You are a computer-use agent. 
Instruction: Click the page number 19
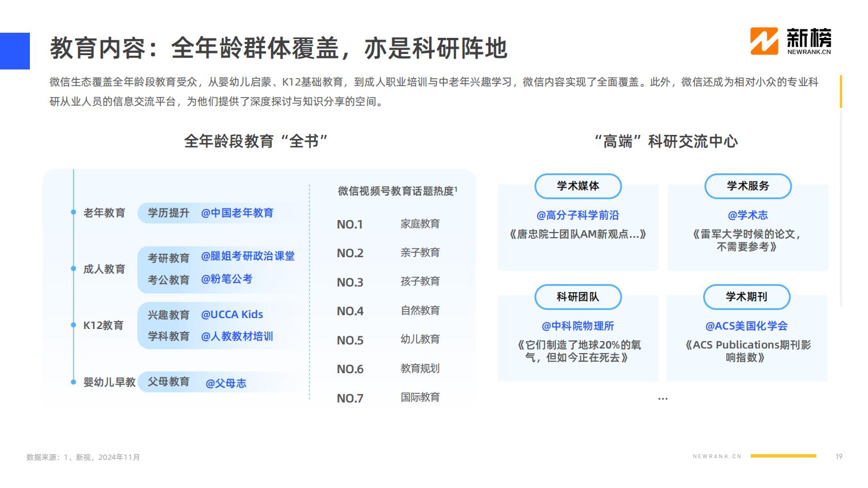click(839, 456)
